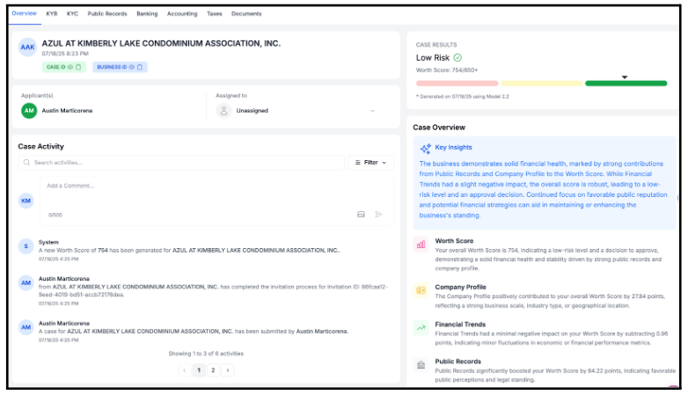688x395 pixels.
Task: Click Austin Marticorena applicant avatar
Action: pyautogui.click(x=29, y=111)
